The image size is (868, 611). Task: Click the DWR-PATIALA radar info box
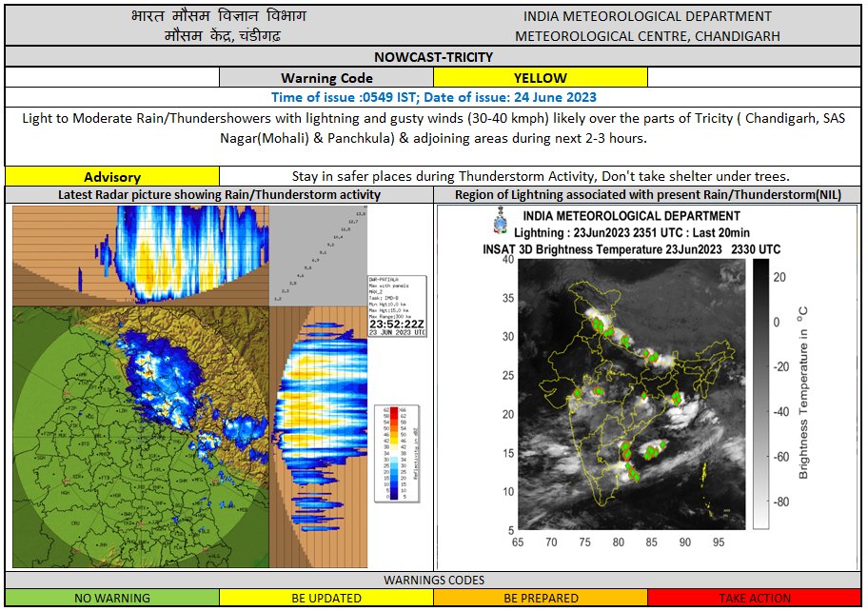(398, 306)
